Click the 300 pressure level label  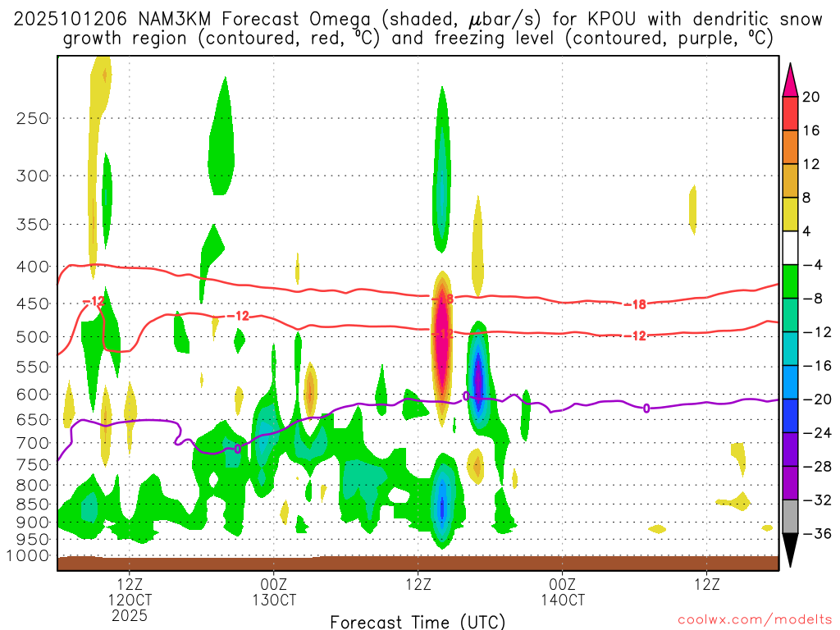33,176
